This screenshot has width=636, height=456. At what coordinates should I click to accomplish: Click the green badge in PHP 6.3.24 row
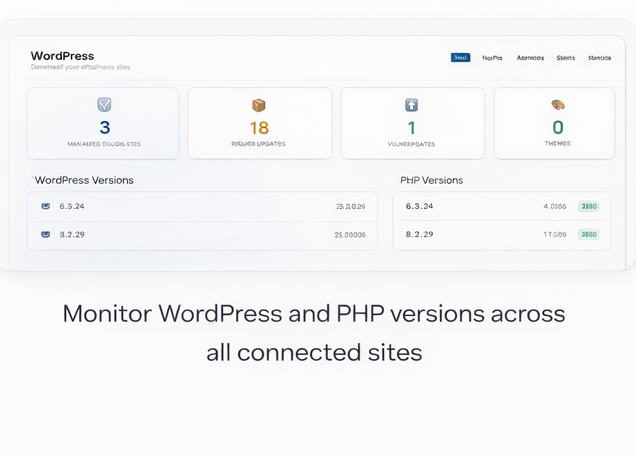(589, 206)
